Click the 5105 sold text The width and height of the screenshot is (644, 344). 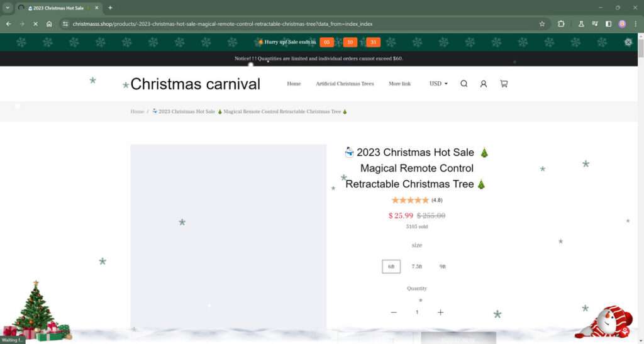417,226
